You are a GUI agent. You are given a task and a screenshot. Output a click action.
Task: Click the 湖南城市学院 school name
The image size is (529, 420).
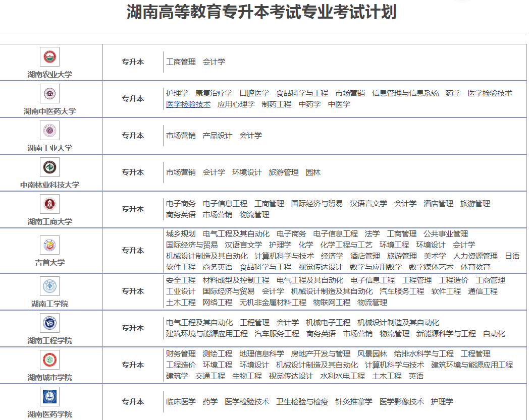[49, 378]
